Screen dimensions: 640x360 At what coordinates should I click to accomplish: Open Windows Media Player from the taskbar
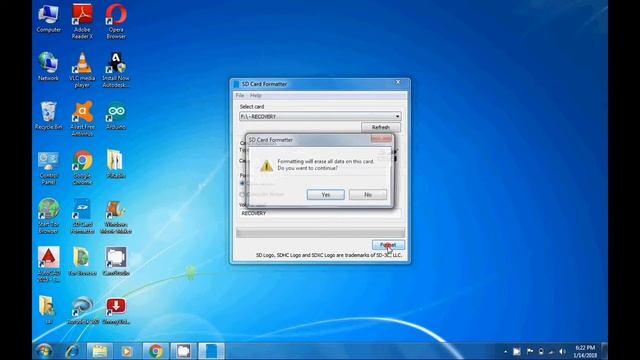(127, 351)
